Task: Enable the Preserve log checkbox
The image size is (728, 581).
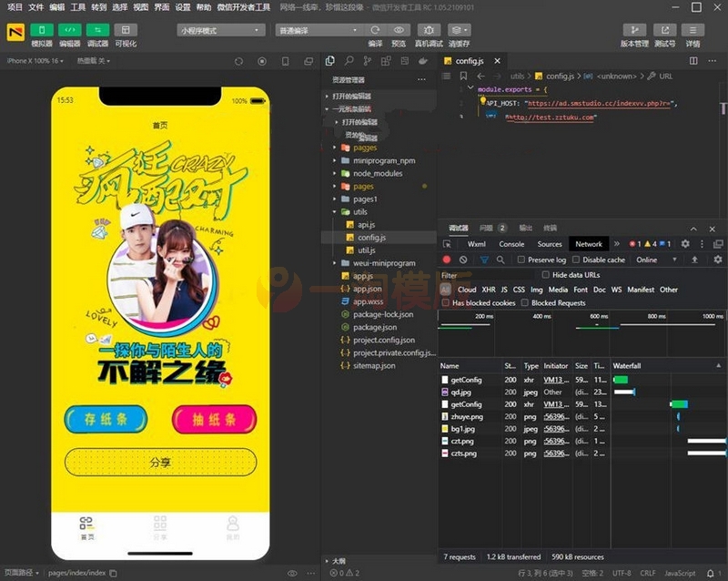Action: tap(521, 260)
